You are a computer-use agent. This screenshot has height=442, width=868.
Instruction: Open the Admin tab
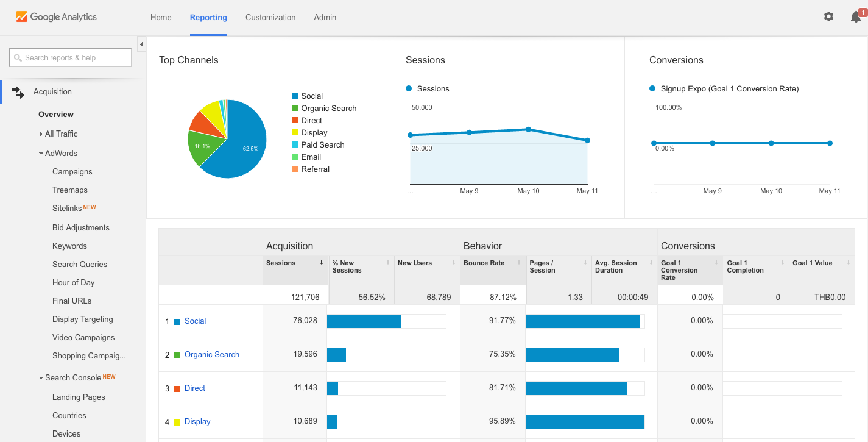[x=325, y=17]
